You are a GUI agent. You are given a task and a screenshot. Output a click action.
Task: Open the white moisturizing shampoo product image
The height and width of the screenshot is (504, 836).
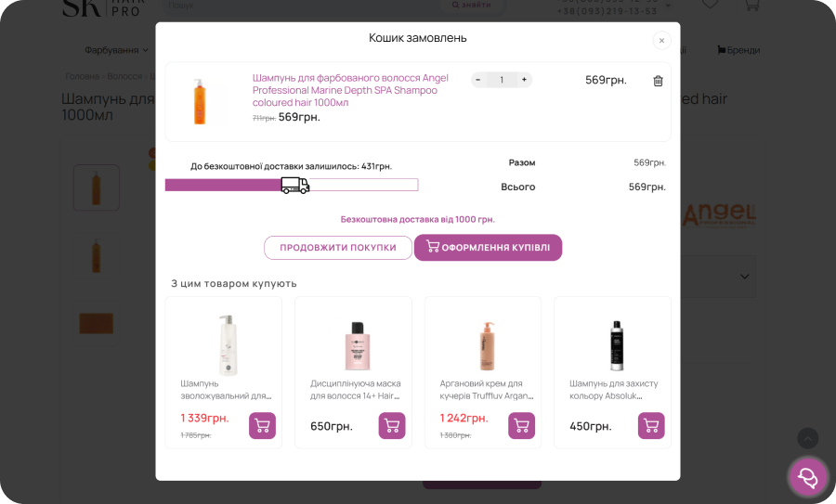228,344
